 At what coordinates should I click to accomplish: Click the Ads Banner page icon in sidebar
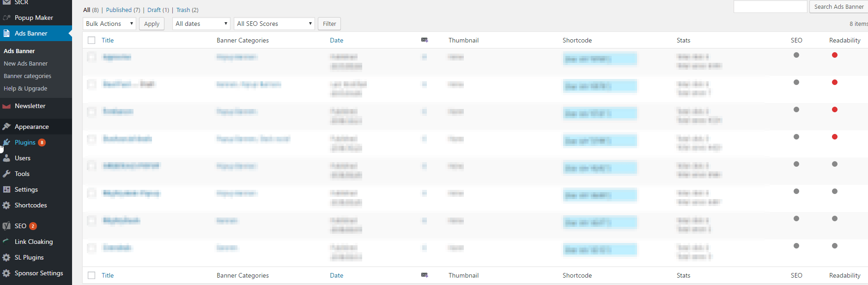pos(6,33)
